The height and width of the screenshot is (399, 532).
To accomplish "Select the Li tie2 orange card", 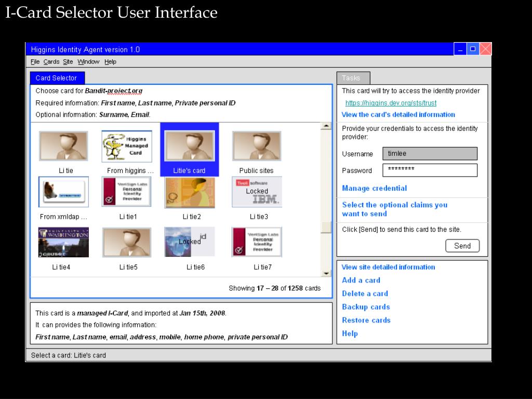I will pyautogui.click(x=190, y=192).
